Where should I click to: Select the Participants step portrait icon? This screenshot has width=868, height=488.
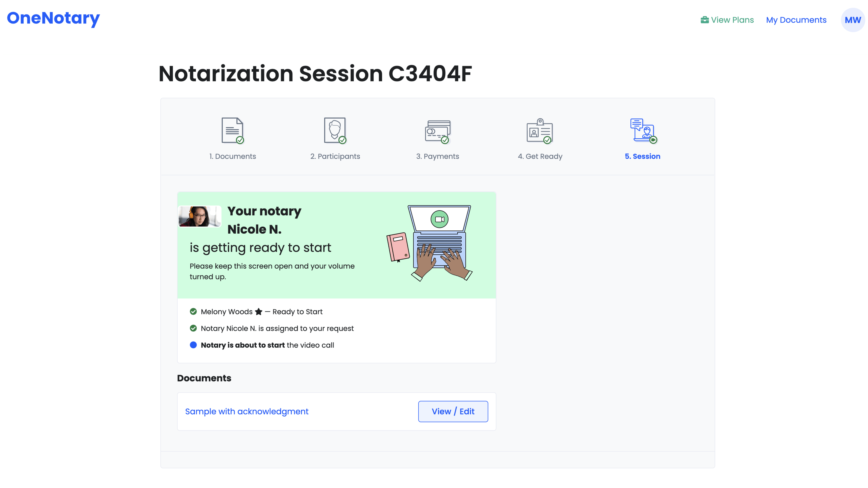click(335, 130)
